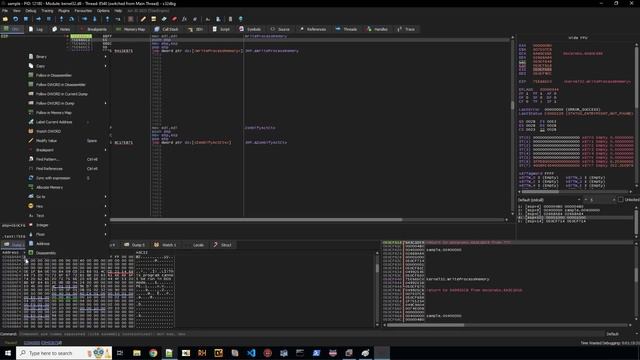
Task: Click the status bar link beside Paused
Action: click(42, 343)
